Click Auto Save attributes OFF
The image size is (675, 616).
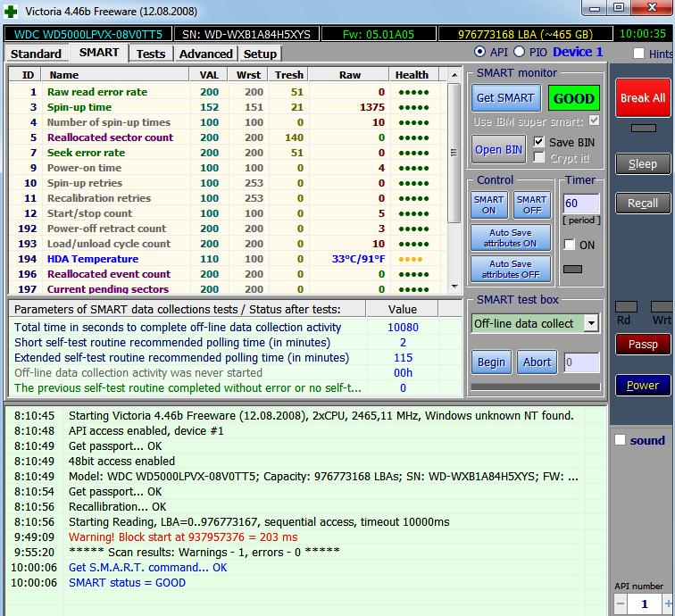[x=511, y=269]
